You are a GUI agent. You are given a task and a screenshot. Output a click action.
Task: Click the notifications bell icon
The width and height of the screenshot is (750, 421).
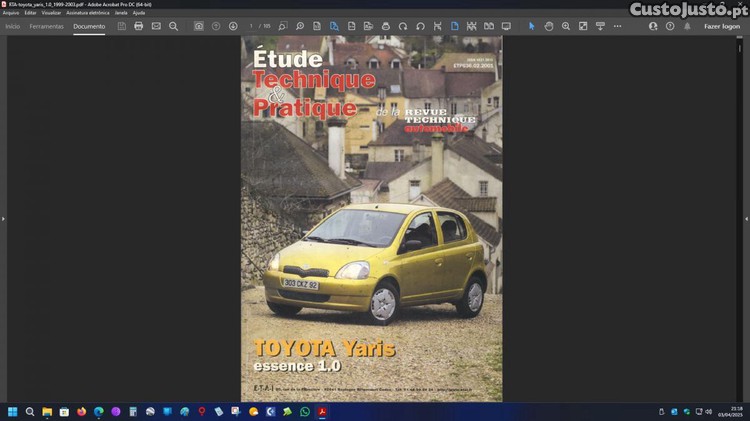685,26
